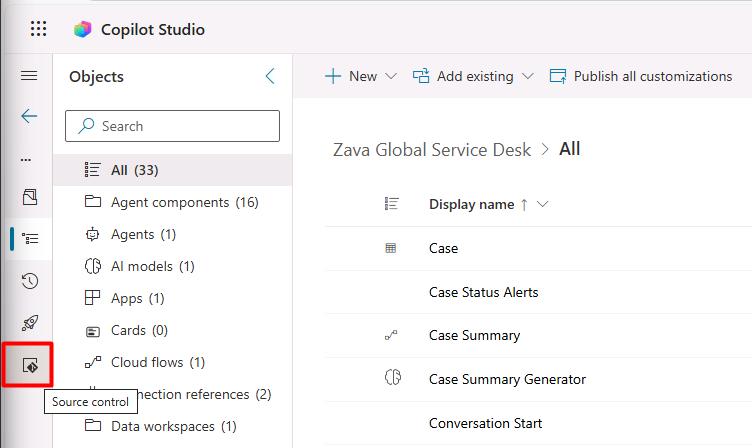752x448 pixels.
Task: Click the flow icon beside Case Summary
Action: click(x=391, y=335)
